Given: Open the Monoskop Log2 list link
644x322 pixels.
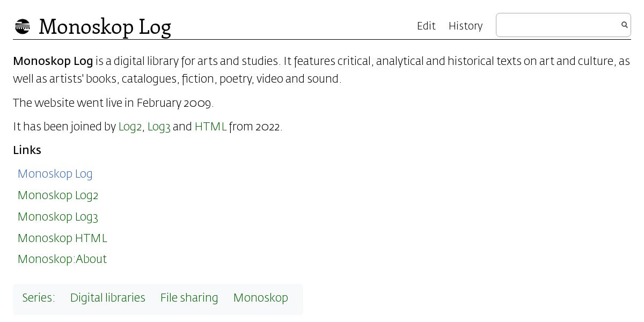Looking at the screenshot, I should [x=58, y=195].
